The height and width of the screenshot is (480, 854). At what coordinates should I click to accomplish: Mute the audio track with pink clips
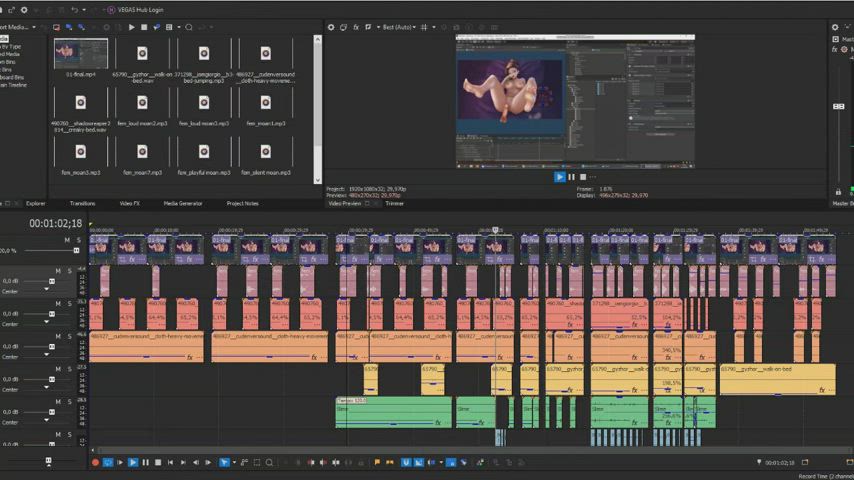[x=58, y=271]
